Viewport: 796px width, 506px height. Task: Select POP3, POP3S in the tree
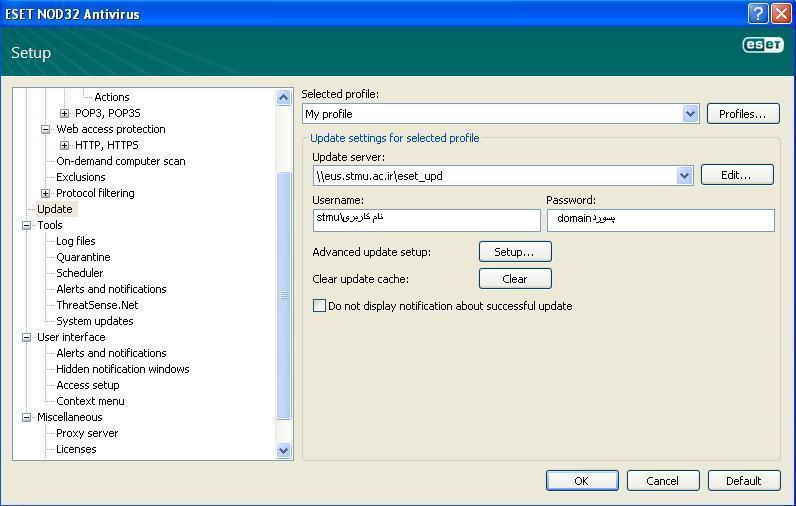click(x=108, y=113)
